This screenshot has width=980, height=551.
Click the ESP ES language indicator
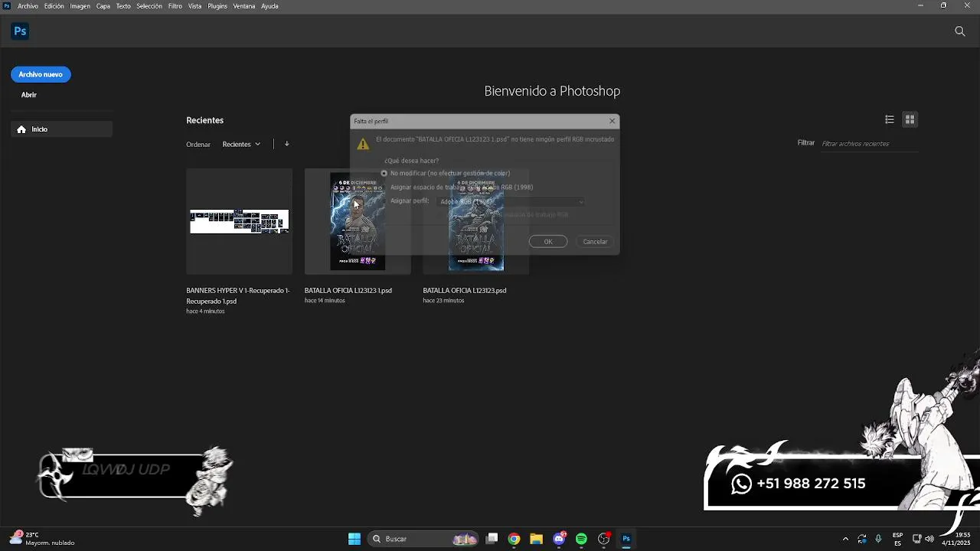coord(897,539)
